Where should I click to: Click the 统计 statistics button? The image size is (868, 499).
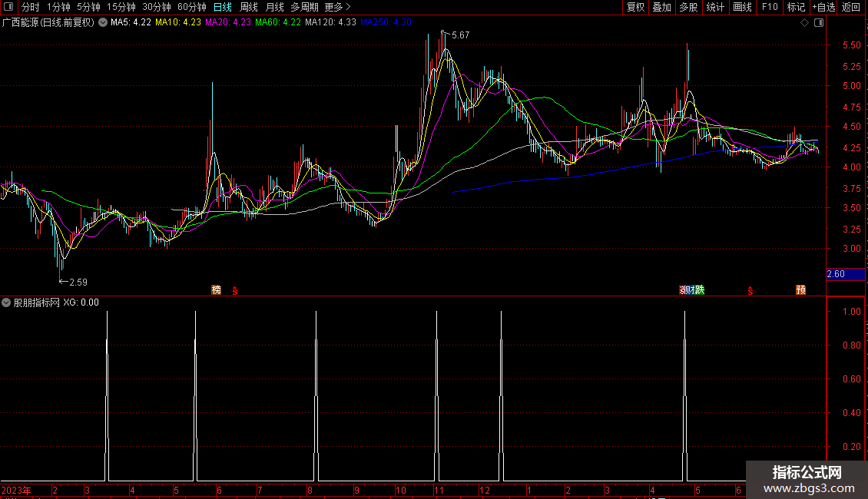[x=715, y=7]
